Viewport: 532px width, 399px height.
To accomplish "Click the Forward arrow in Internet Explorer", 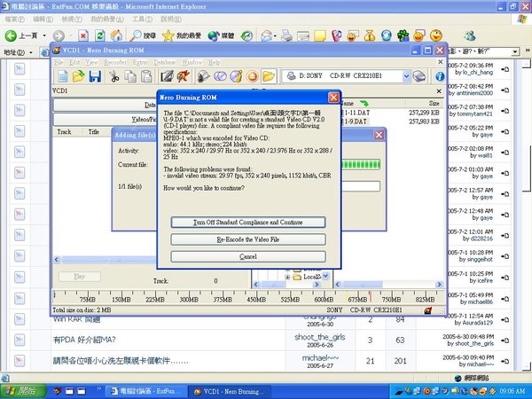I will point(59,35).
